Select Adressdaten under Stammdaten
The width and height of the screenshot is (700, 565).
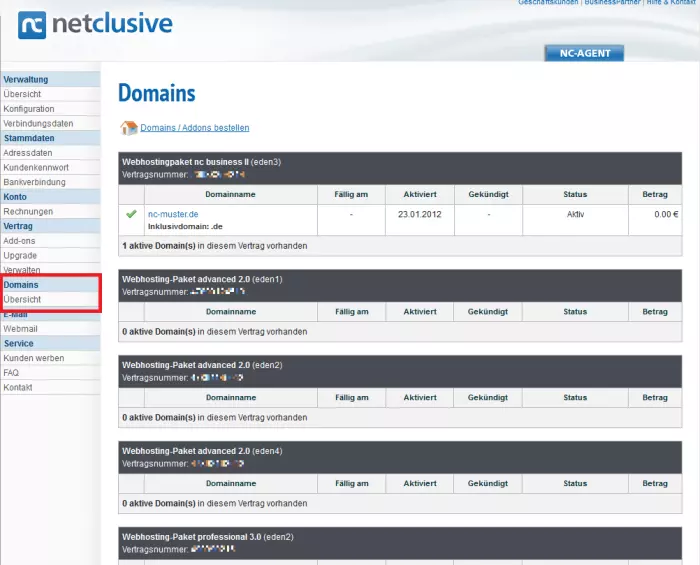click(x=27, y=153)
